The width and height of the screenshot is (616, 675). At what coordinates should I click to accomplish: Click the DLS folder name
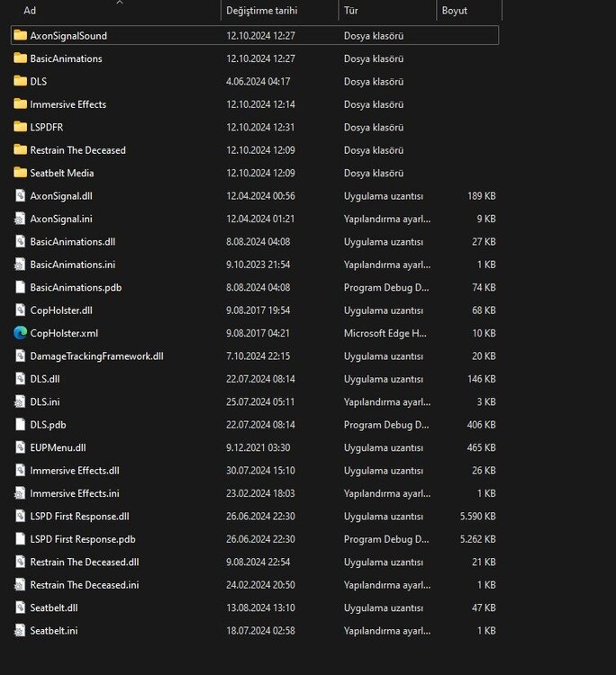(39, 81)
